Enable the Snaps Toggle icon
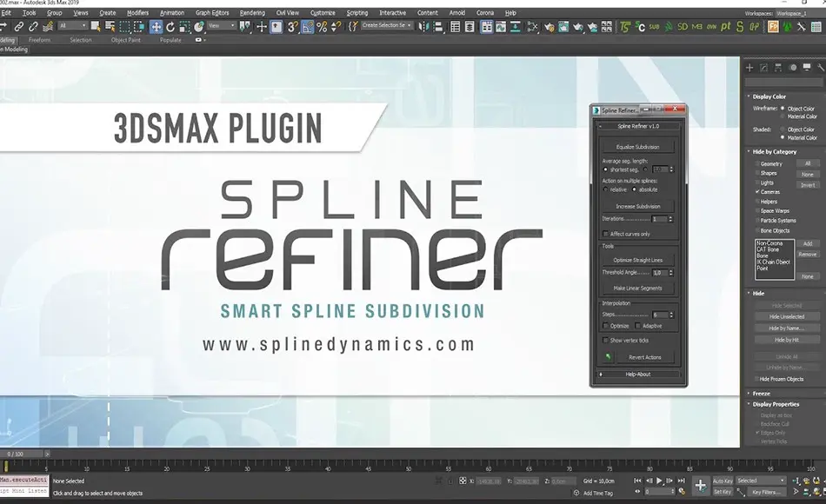The height and width of the screenshot is (504, 826). (x=292, y=26)
